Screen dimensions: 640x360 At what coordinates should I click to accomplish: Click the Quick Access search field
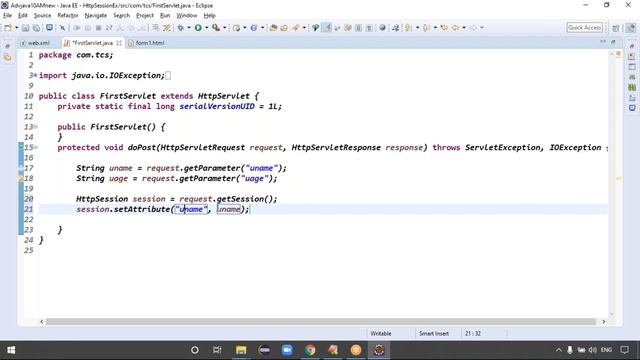click(x=584, y=27)
